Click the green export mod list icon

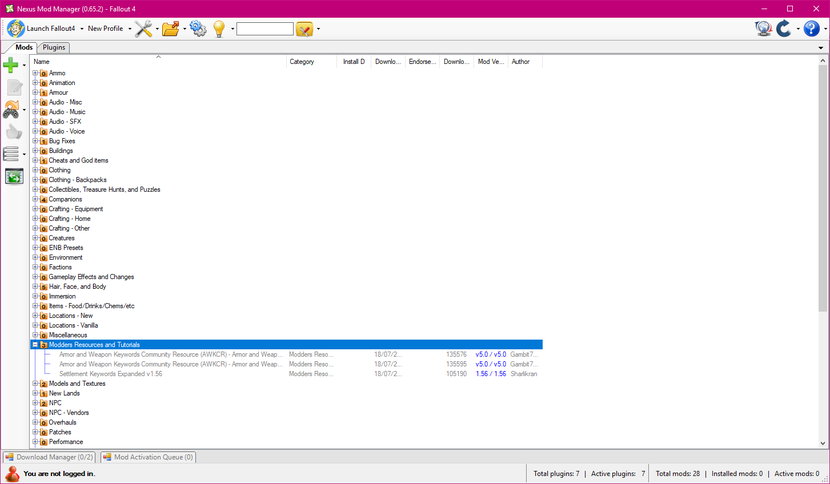point(14,176)
